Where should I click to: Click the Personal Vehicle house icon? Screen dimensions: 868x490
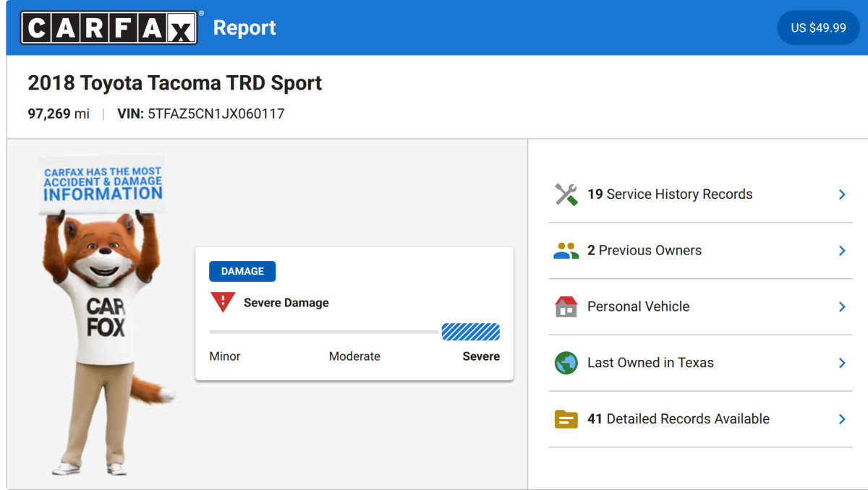click(566, 306)
